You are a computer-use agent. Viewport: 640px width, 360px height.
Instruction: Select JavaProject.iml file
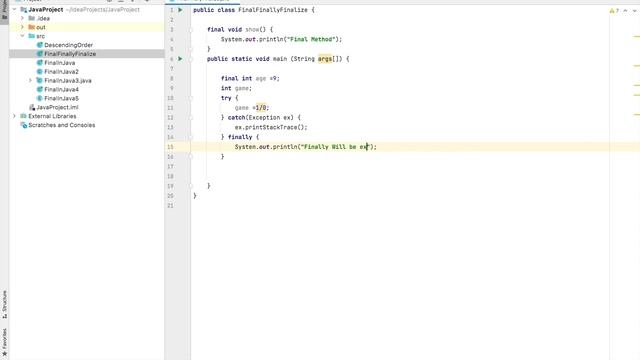[58, 107]
